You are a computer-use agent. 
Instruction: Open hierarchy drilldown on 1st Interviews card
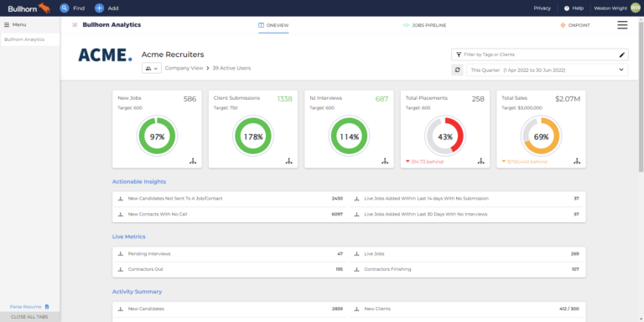385,161
